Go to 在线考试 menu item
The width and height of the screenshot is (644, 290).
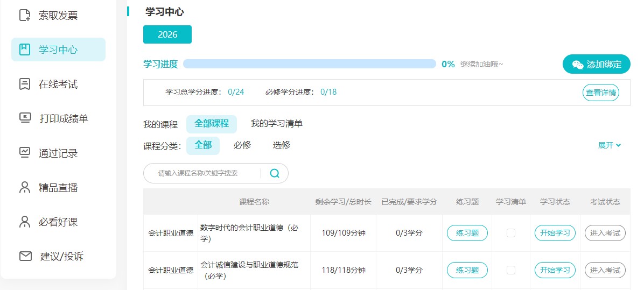(58, 84)
